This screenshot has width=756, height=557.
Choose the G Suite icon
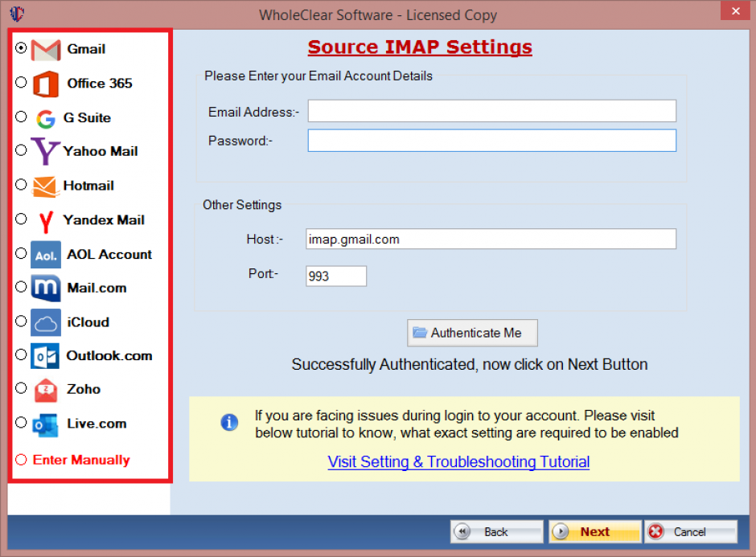pos(45,117)
